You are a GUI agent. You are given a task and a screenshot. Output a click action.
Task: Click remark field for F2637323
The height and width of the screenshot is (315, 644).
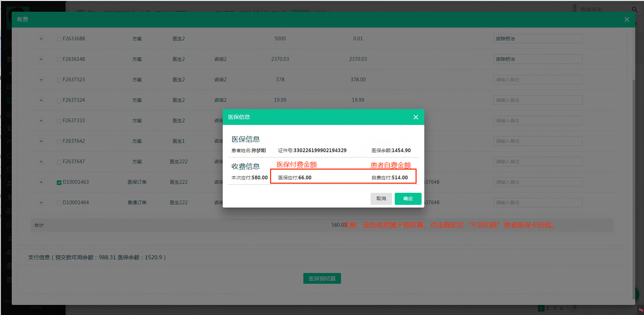tap(538, 80)
